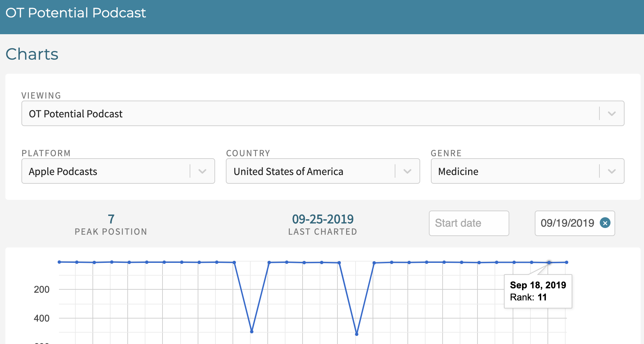Click the peak position value 7
This screenshot has width=644, height=344.
tap(111, 219)
